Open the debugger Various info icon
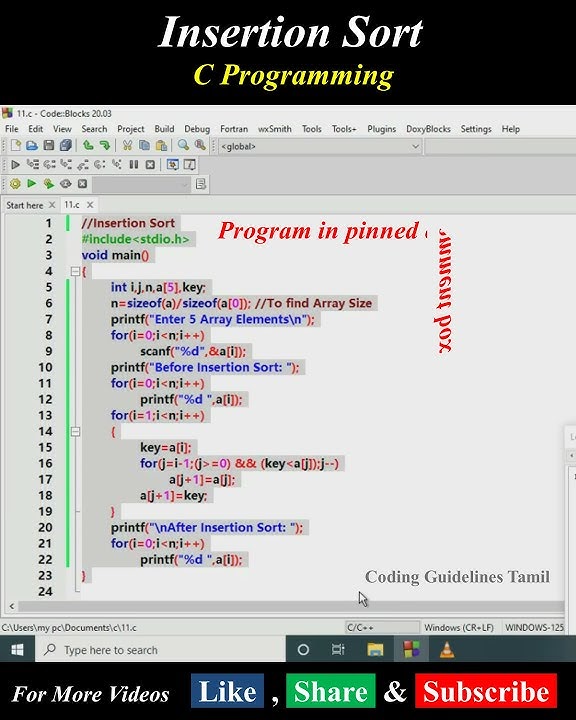The width and height of the screenshot is (576, 720). (190, 164)
